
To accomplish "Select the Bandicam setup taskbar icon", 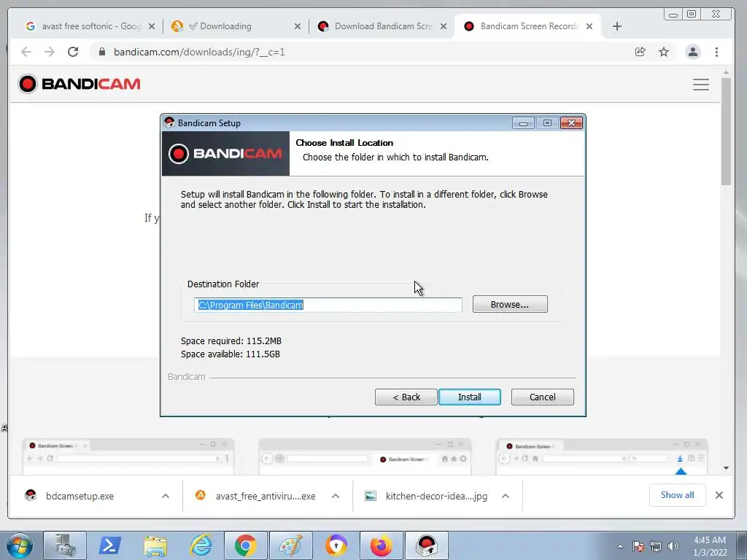I will [426, 545].
